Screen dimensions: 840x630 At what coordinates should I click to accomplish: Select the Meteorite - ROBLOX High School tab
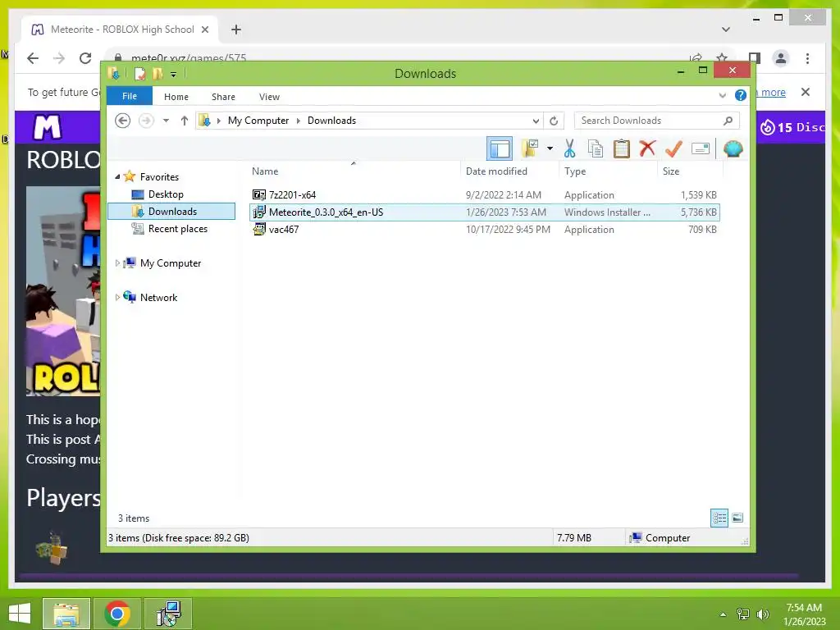pos(121,30)
